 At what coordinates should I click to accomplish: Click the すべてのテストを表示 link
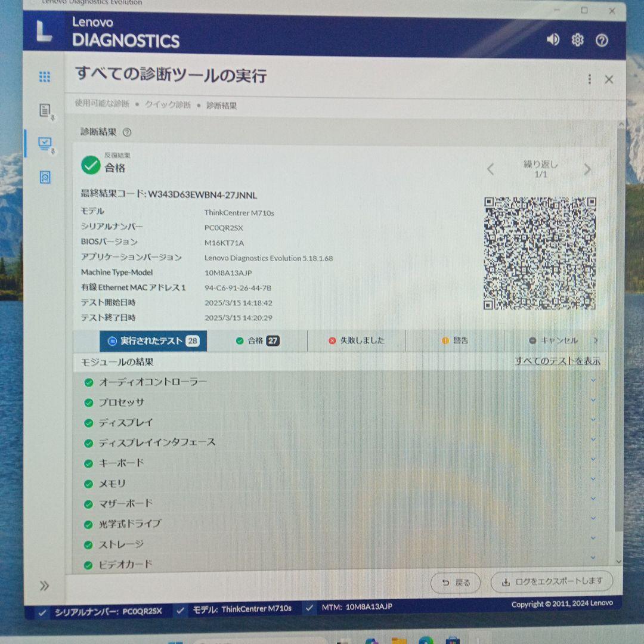[557, 361]
